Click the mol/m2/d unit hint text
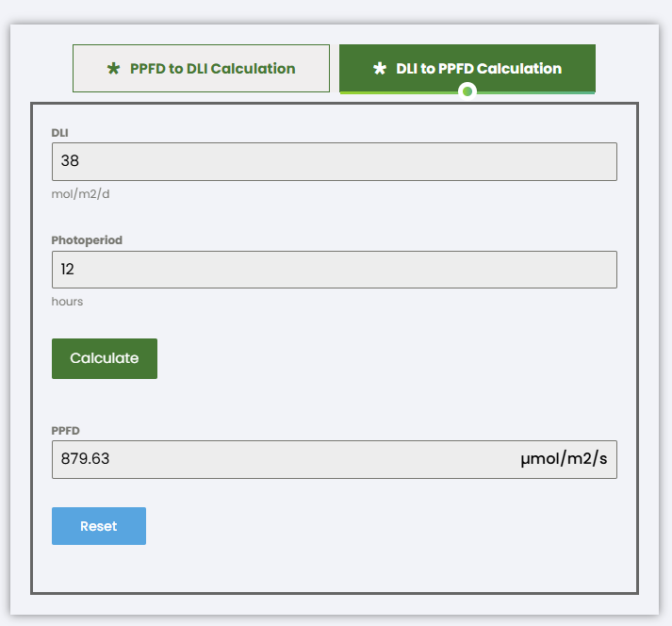 pos(87,194)
